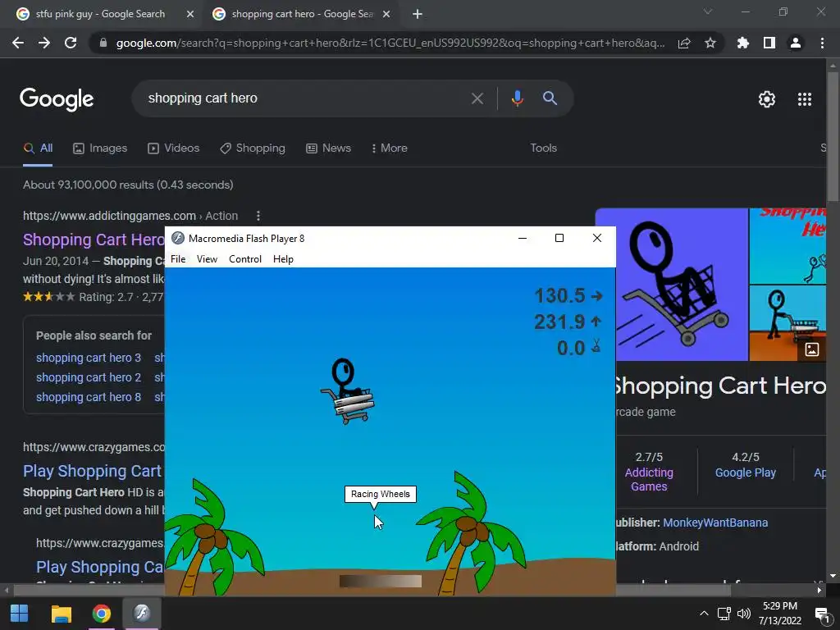Click the site lock icon in address bar
Viewport: 840px width, 630px height.
click(103, 43)
